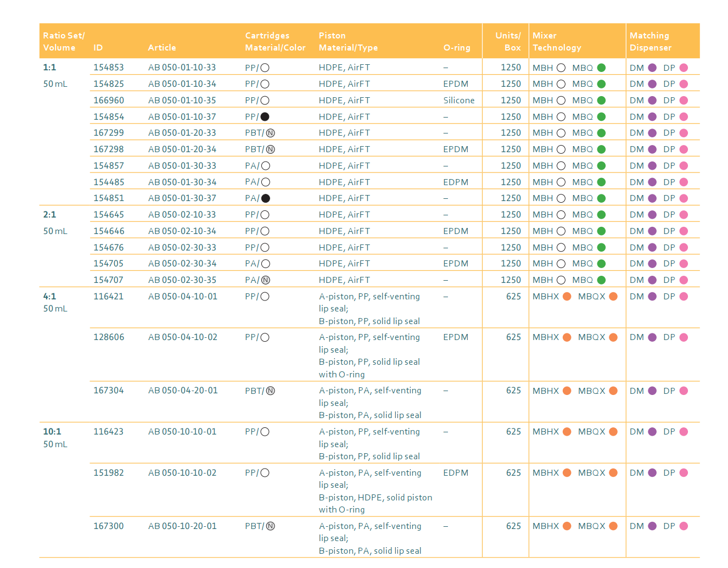Click article AB 050-02-30-35
The image size is (728, 568).
point(182,280)
